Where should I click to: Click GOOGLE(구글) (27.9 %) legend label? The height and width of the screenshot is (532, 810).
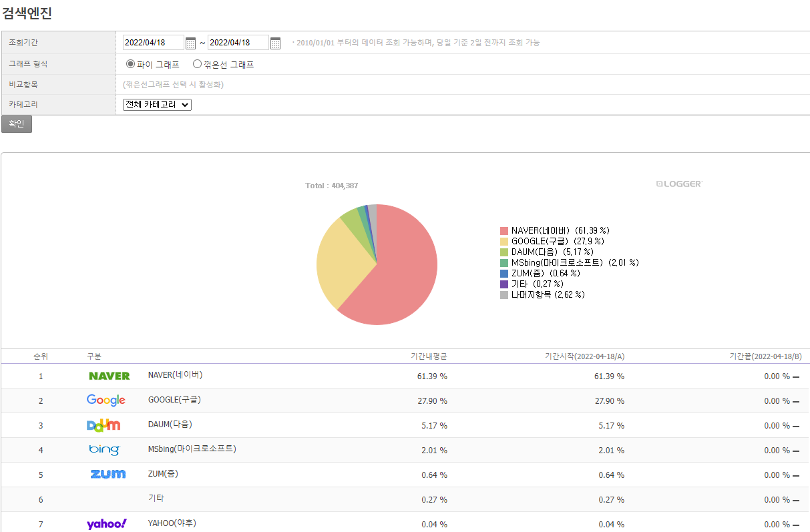[x=558, y=241]
